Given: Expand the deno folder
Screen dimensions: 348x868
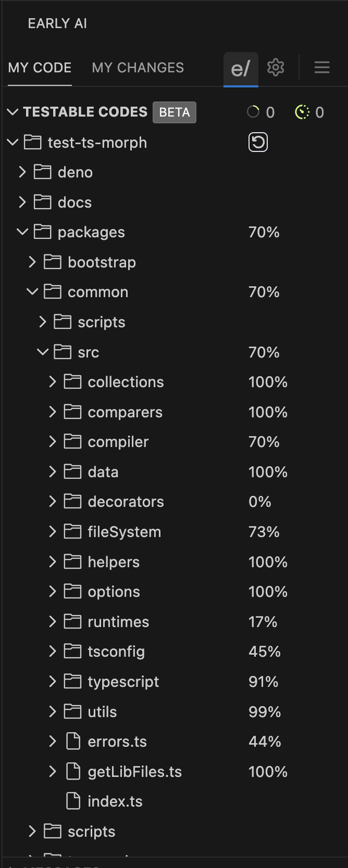Looking at the screenshot, I should [x=22, y=172].
